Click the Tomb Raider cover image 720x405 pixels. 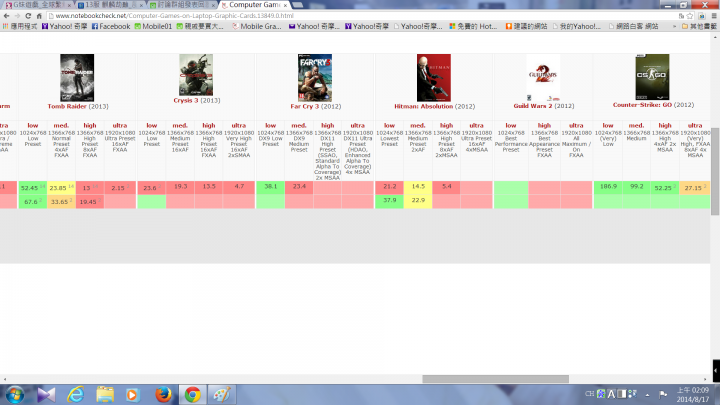point(77,78)
